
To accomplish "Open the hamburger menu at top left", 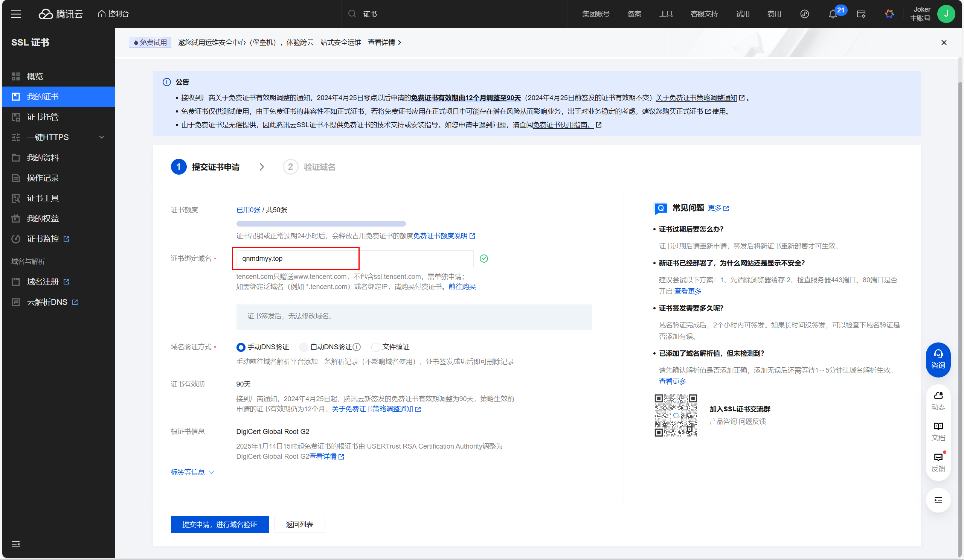I will tap(16, 14).
